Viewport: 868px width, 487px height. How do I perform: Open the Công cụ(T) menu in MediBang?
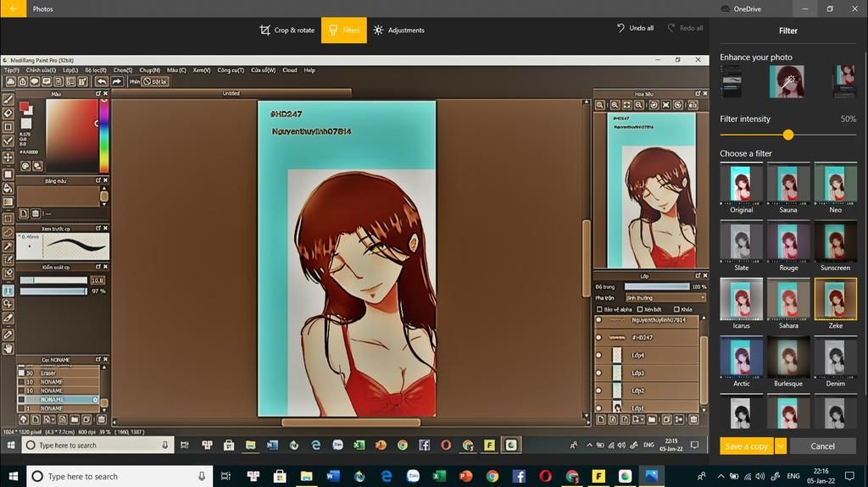[x=231, y=70]
